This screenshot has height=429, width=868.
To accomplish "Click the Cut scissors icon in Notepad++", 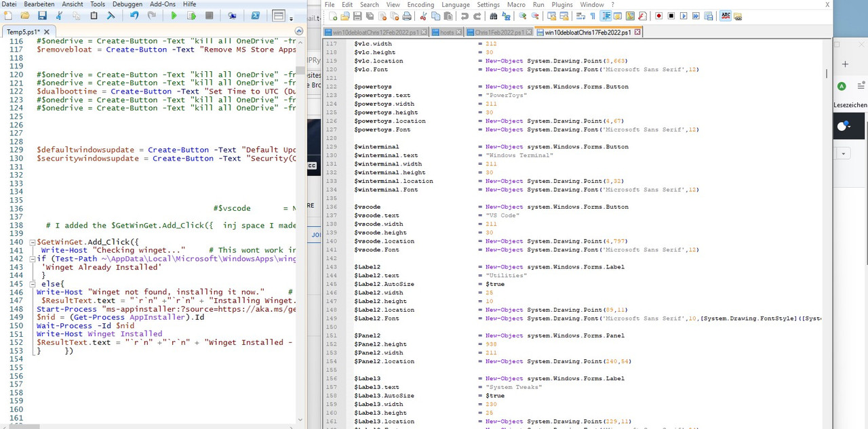I will (x=423, y=16).
